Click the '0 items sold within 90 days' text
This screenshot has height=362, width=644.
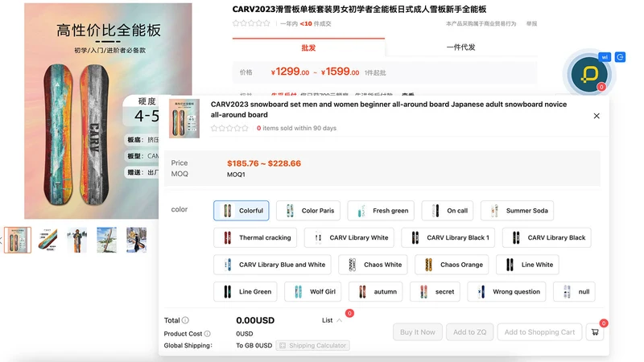pyautogui.click(x=296, y=128)
